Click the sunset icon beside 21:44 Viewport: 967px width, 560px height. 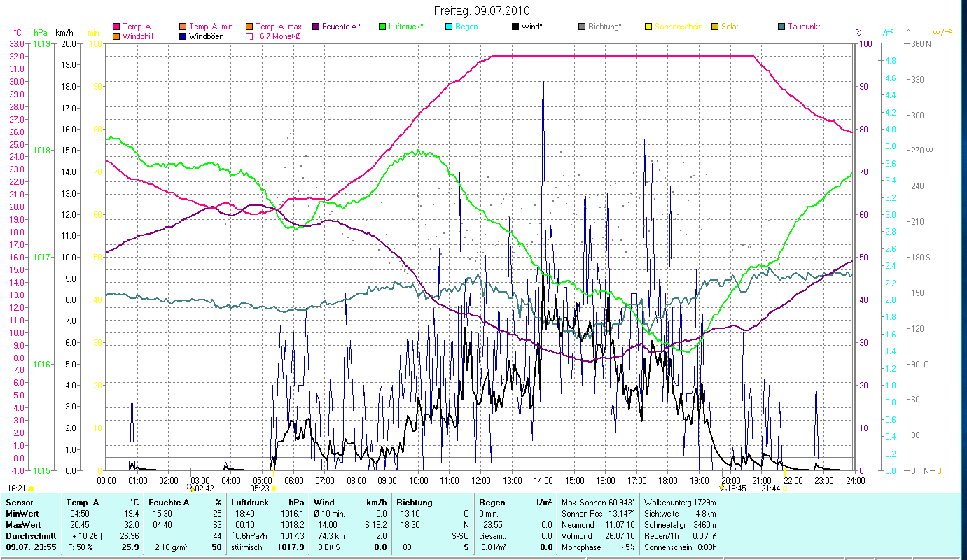[x=785, y=489]
